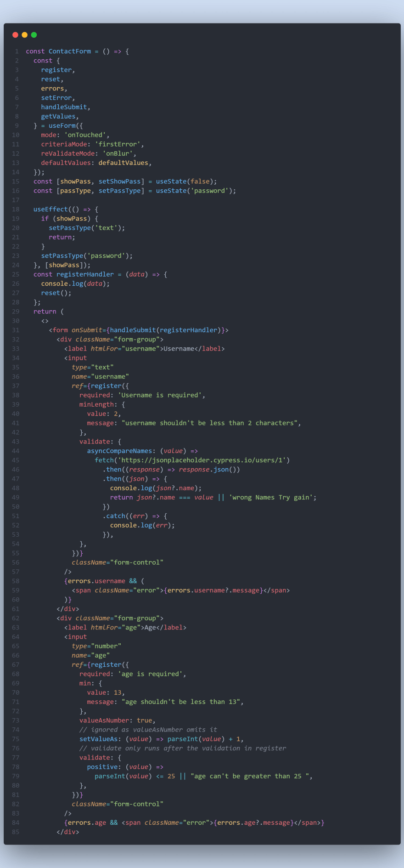Select the 'age is required' string

[150, 674]
